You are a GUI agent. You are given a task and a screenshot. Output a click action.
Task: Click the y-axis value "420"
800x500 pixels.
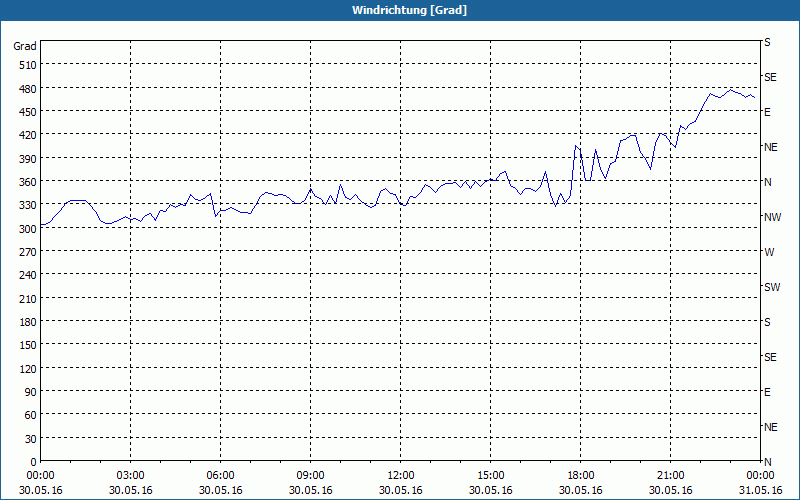point(28,135)
